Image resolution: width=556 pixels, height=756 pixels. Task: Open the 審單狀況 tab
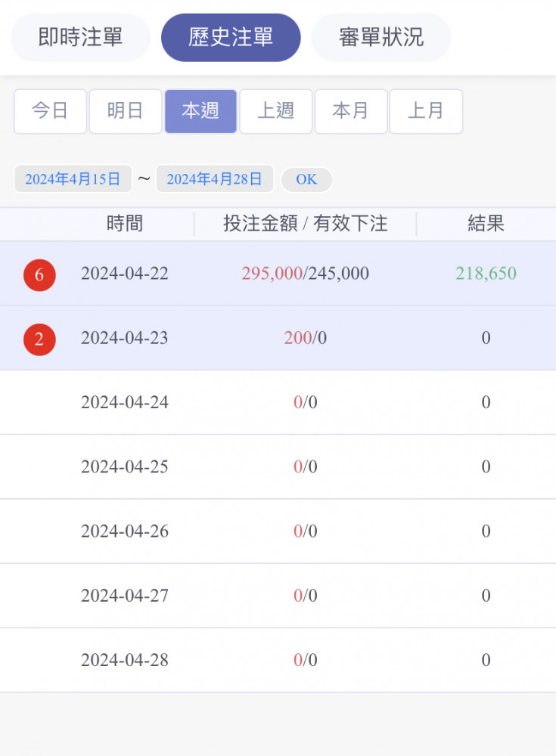click(x=381, y=38)
